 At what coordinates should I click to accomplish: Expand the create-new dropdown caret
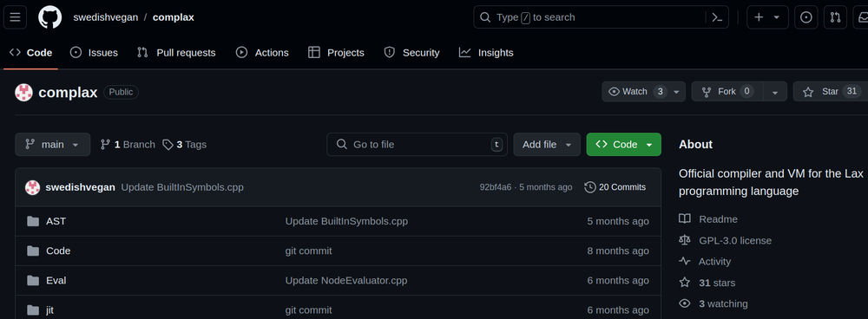tap(777, 17)
